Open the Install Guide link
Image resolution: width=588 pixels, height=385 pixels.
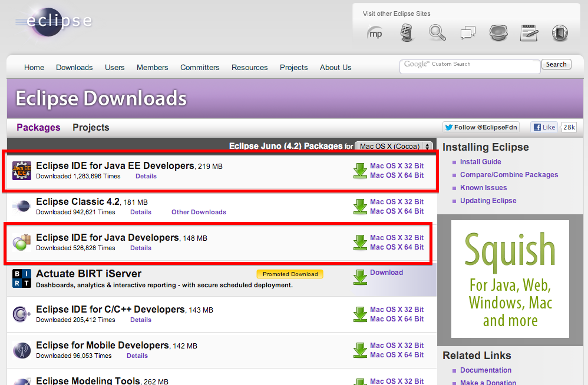pyautogui.click(x=480, y=162)
